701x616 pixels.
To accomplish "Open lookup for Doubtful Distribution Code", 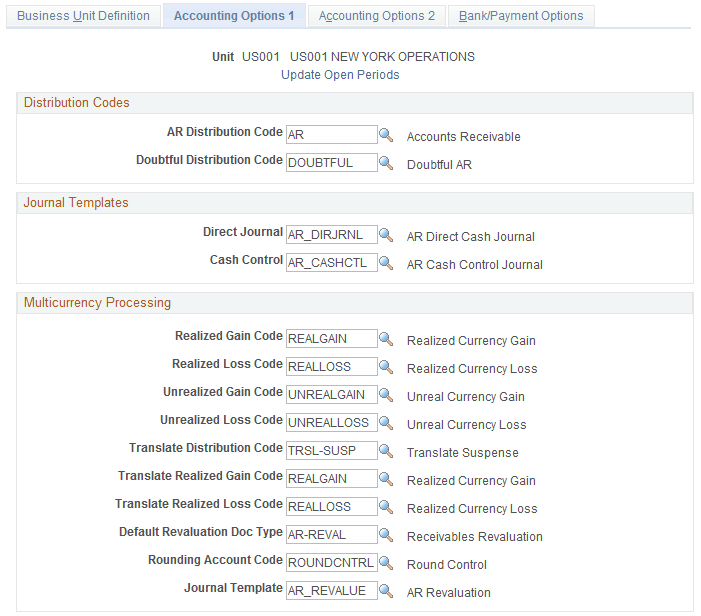I will [x=386, y=163].
